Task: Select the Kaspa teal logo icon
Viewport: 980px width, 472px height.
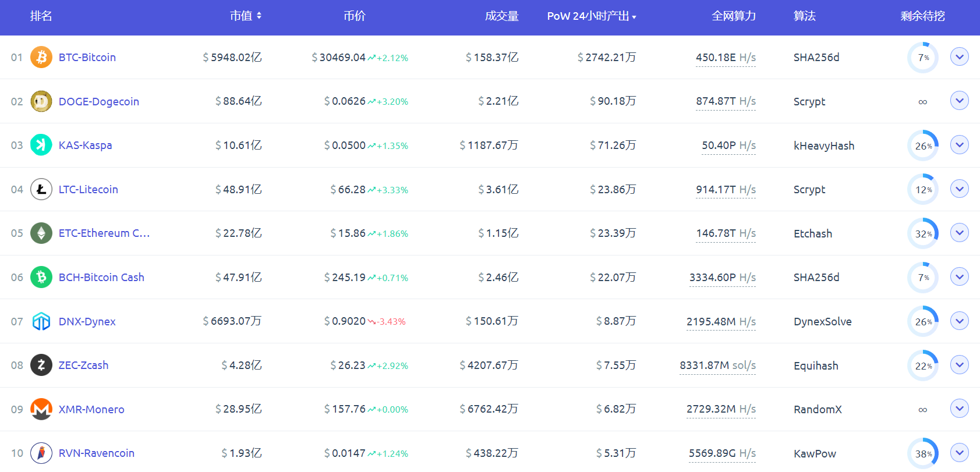Action: pyautogui.click(x=41, y=145)
